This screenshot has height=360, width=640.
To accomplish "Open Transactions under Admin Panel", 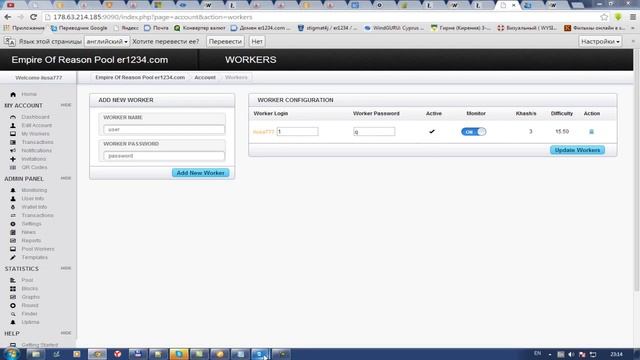I will [37, 216].
